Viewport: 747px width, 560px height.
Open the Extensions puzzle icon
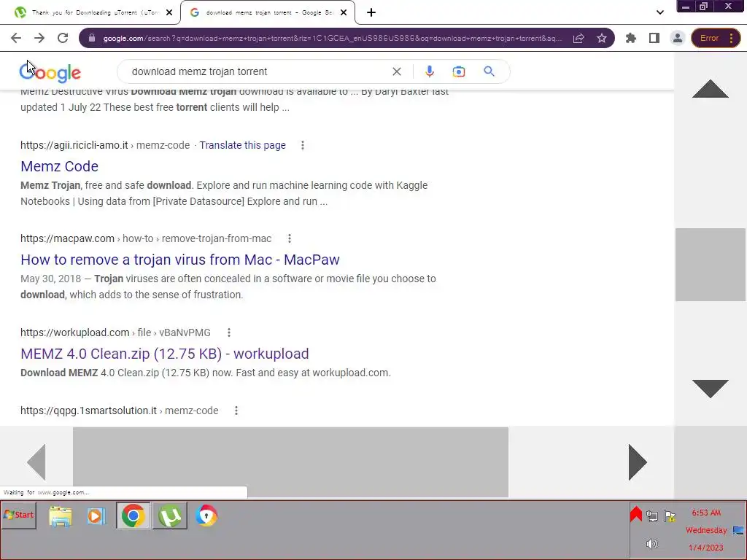click(631, 38)
